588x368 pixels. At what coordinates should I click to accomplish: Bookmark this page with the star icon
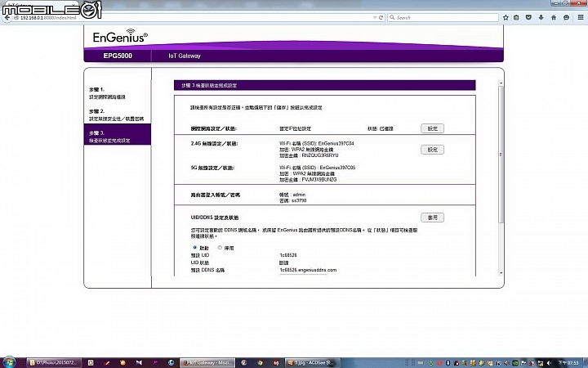(506, 18)
